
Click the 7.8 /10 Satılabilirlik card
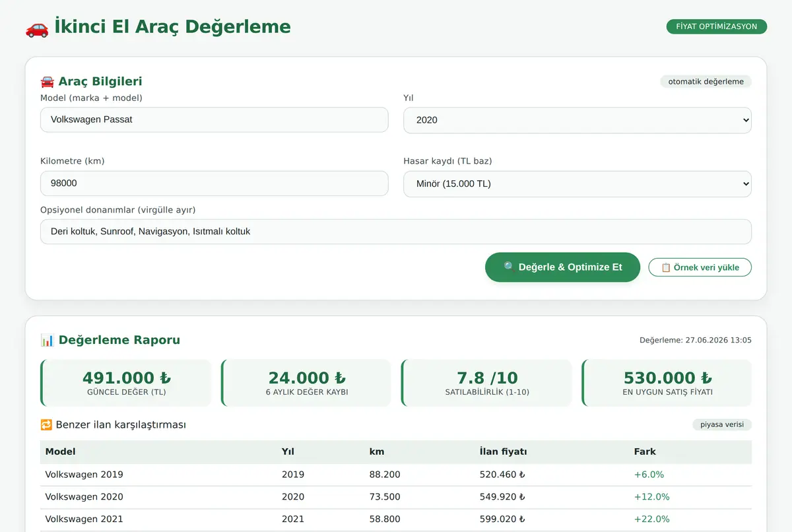pos(486,383)
